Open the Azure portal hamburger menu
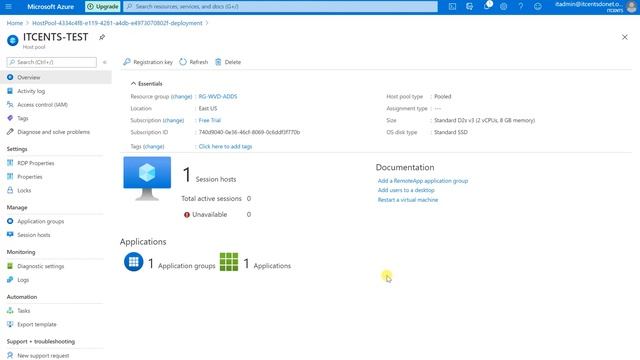 [8, 7]
